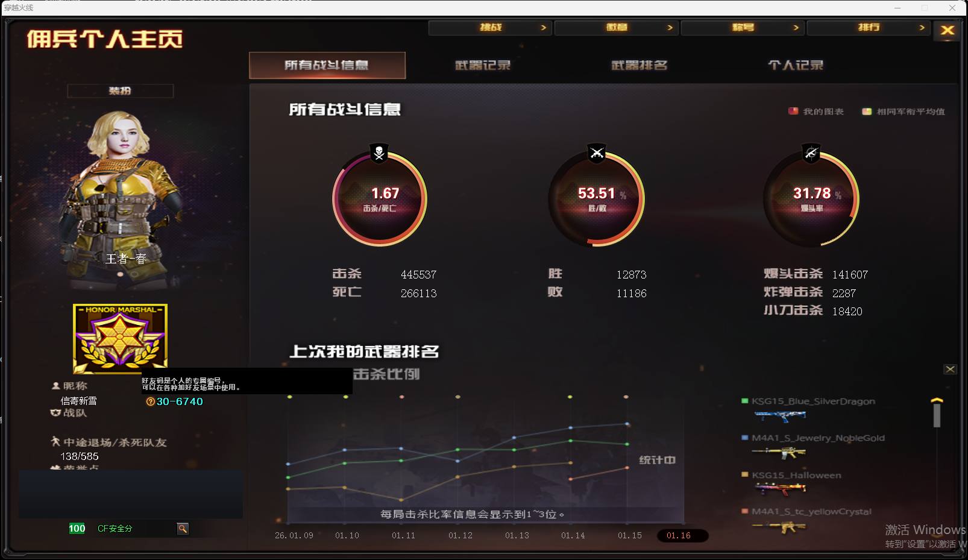The image size is (968, 560).
Task: Click the 称号 title button
Action: (743, 27)
